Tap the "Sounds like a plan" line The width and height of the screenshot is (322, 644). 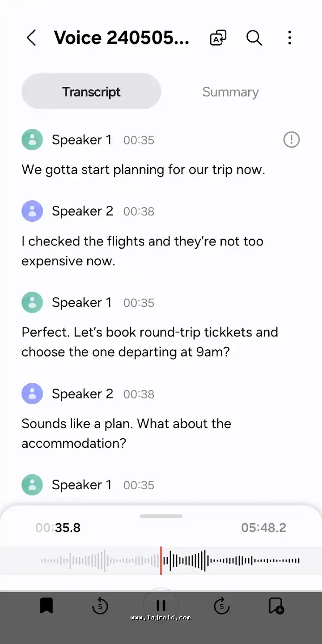tap(126, 433)
